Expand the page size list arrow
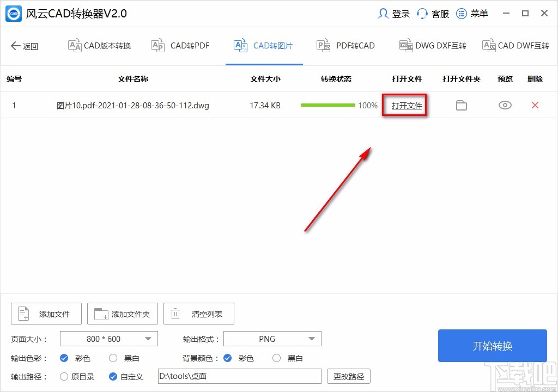This screenshot has width=558, height=392. tap(147, 339)
